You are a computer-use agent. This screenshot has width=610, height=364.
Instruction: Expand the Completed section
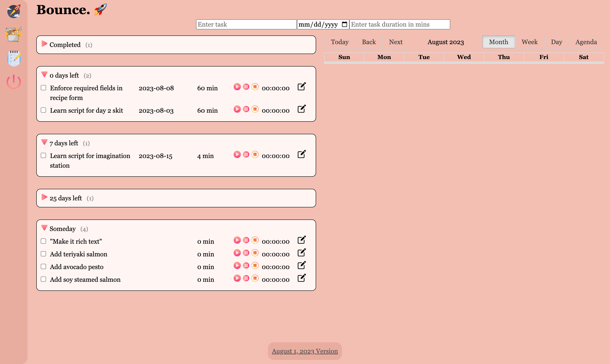[44, 44]
